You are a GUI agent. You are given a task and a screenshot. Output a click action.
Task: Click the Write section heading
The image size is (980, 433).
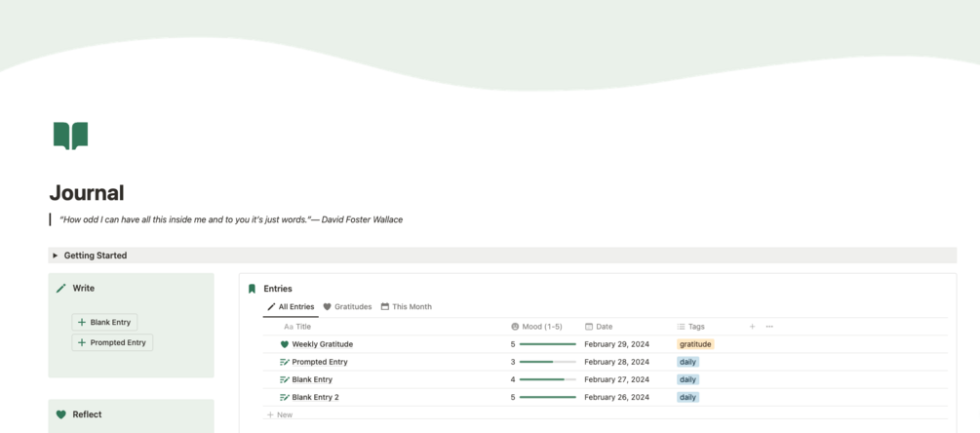click(84, 288)
